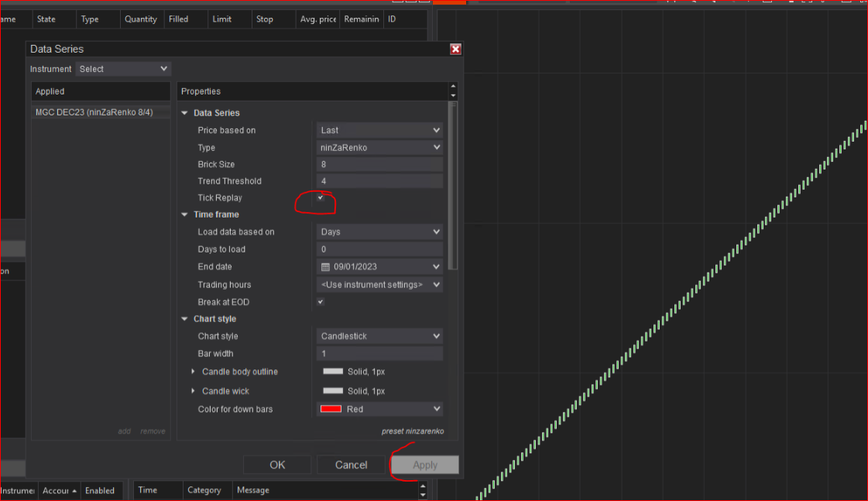
Task: Click the OK button
Action: point(277,465)
